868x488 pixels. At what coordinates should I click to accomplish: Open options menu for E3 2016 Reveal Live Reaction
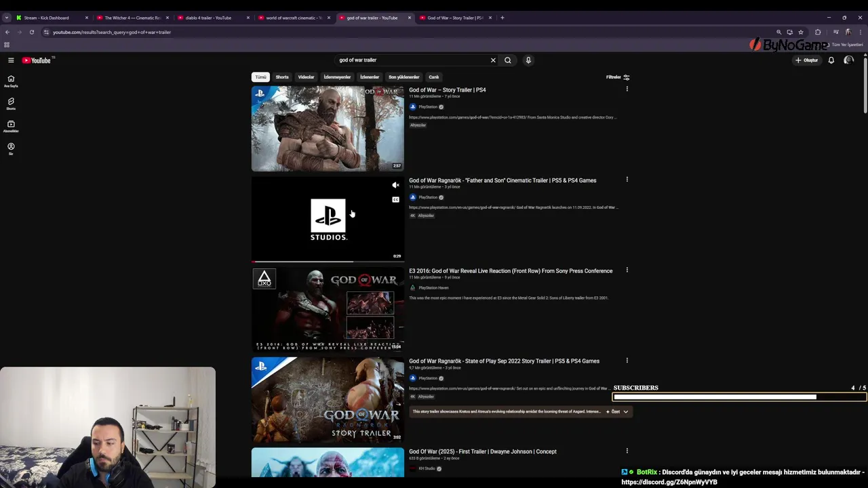click(627, 270)
